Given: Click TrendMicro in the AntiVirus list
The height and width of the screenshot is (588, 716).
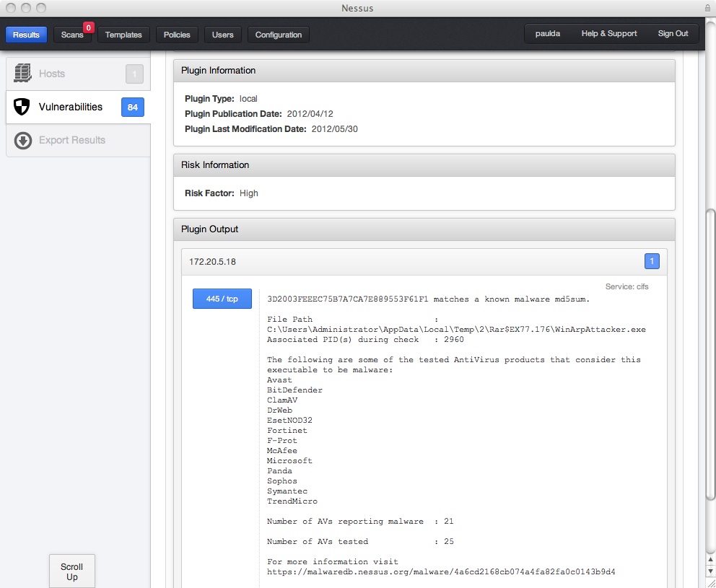Looking at the screenshot, I should (292, 501).
